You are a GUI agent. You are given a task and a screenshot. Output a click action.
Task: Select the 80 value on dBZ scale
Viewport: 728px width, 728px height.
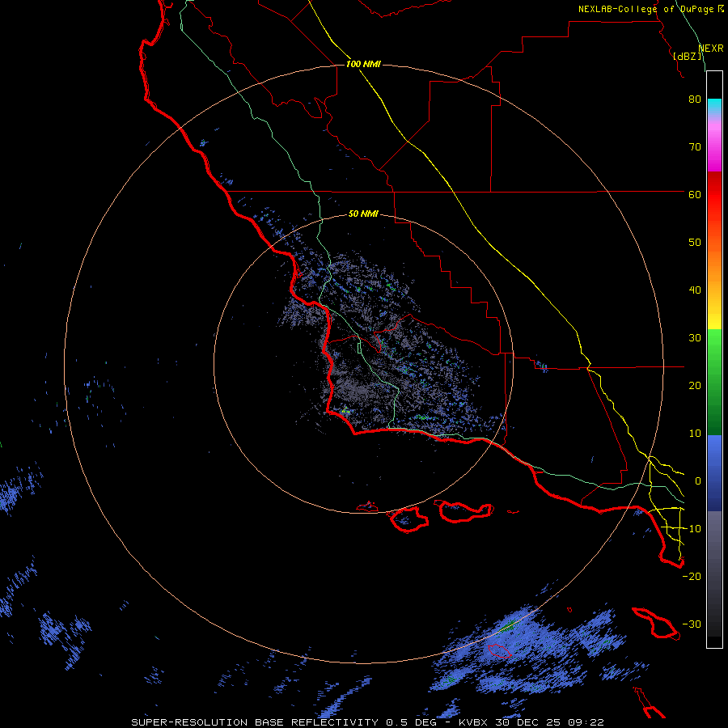[x=695, y=99]
